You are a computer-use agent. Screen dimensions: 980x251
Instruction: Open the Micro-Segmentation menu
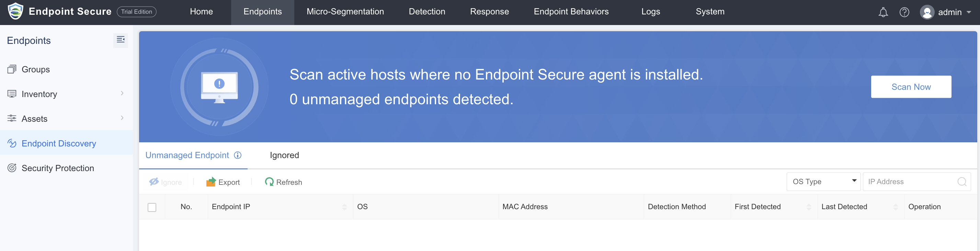tap(345, 12)
